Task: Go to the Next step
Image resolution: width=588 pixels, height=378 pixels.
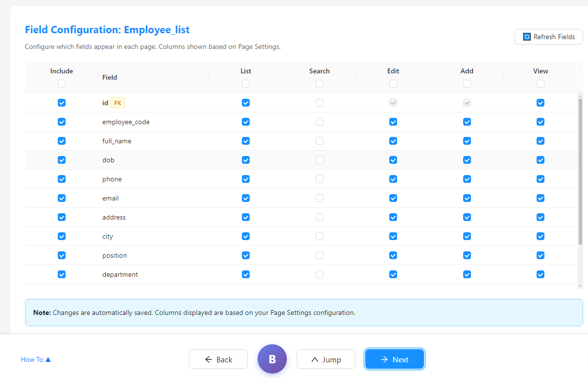Action: tap(395, 359)
